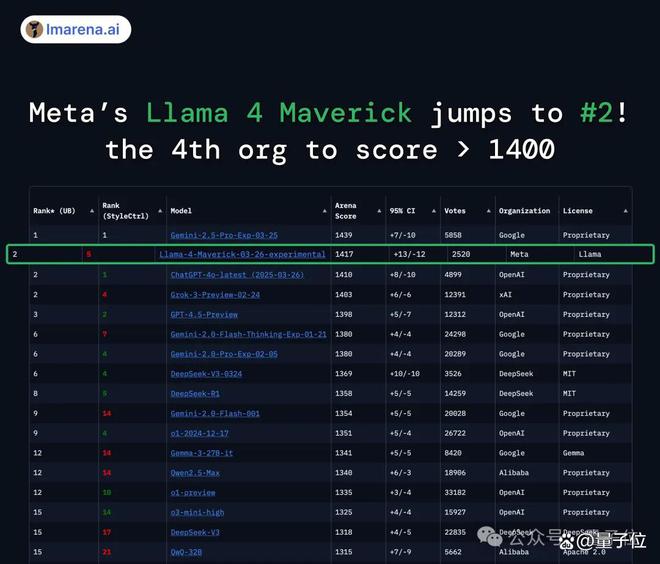
Task: Open DeepSeek-V3-0324 model link
Action: [x=206, y=374]
